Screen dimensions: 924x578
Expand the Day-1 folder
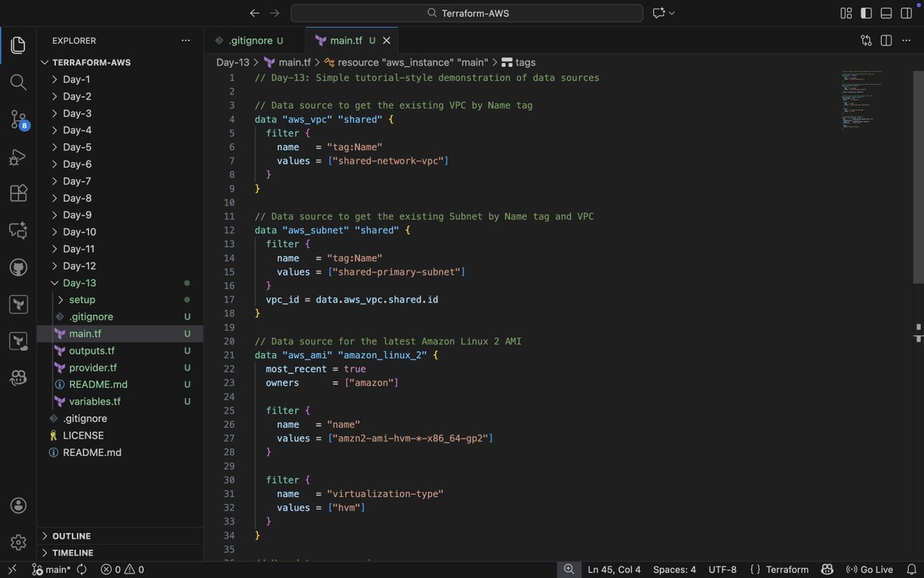(x=77, y=79)
